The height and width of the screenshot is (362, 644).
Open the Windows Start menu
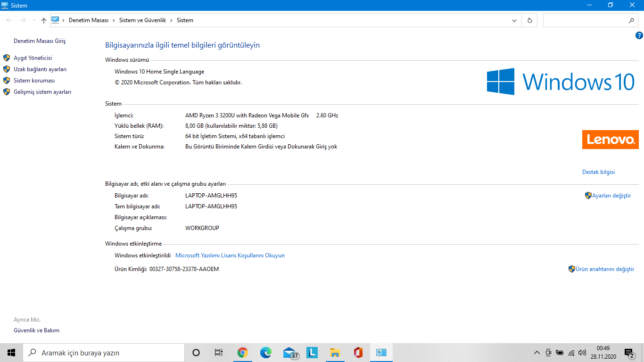coord(11,353)
